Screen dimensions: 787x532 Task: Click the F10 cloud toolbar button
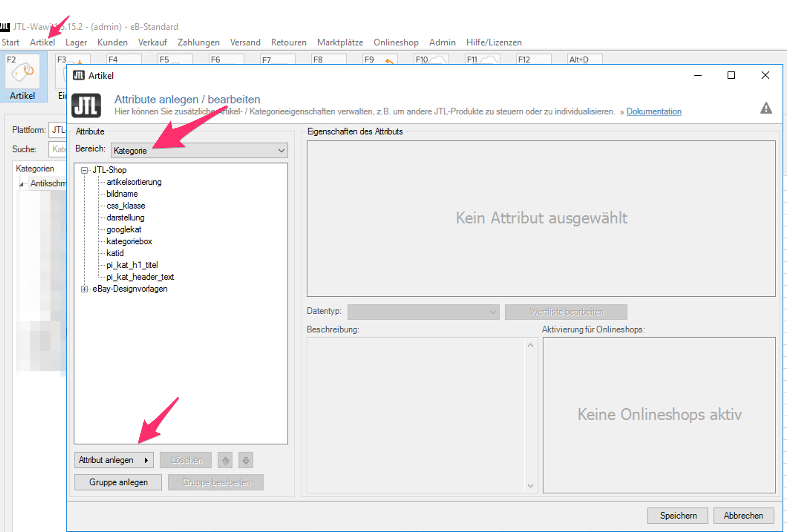point(431,60)
